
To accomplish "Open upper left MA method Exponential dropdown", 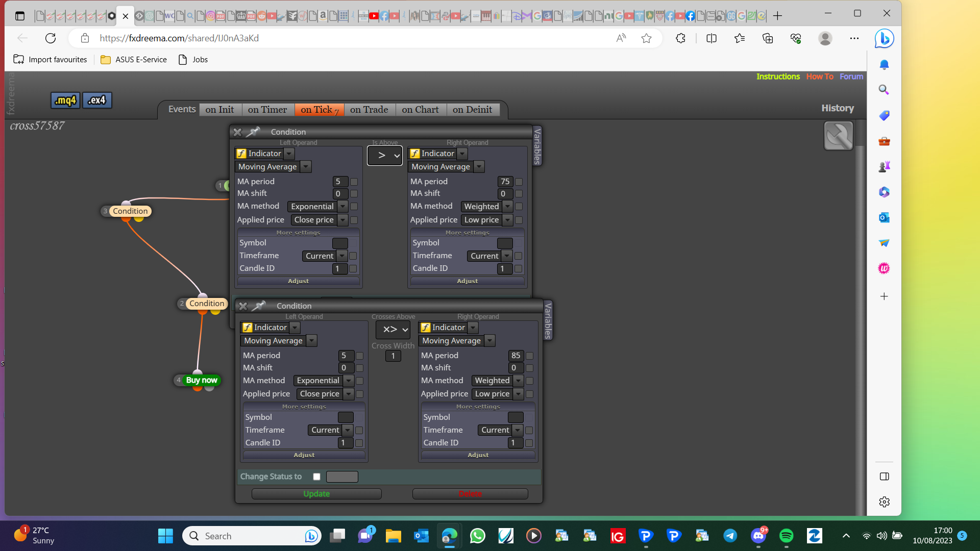I will tap(343, 207).
